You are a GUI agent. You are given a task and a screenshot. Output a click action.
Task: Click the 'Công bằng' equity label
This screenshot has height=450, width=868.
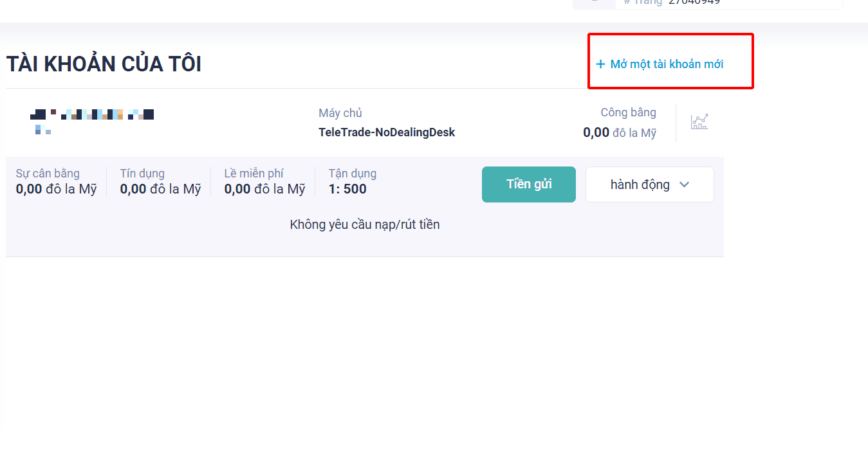pyautogui.click(x=629, y=113)
